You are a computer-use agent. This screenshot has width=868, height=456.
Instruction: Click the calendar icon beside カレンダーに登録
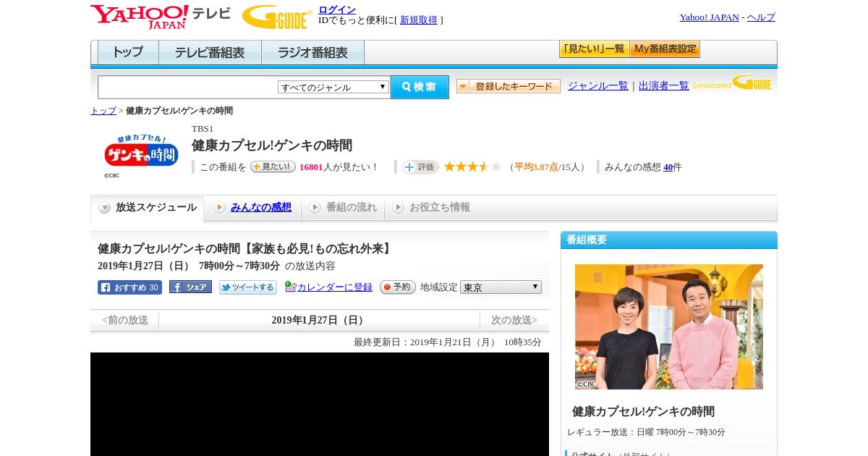click(x=290, y=287)
